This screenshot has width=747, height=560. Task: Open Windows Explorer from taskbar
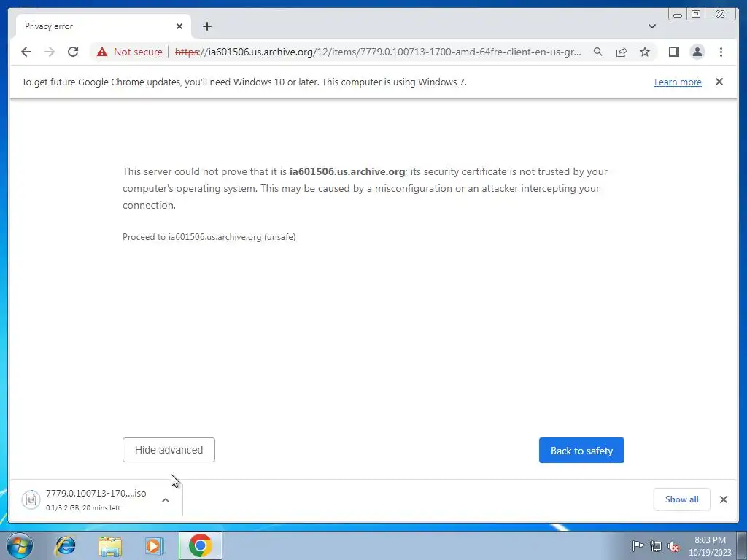point(110,545)
